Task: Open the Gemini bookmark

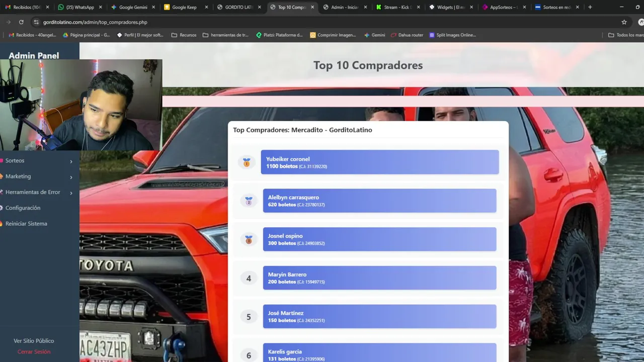Action: coord(374,35)
